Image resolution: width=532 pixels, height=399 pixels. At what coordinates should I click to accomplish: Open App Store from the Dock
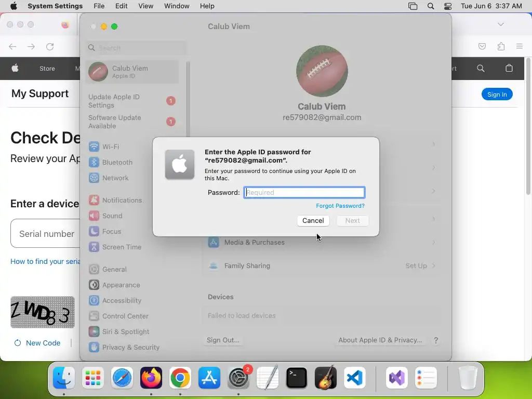[209, 378]
